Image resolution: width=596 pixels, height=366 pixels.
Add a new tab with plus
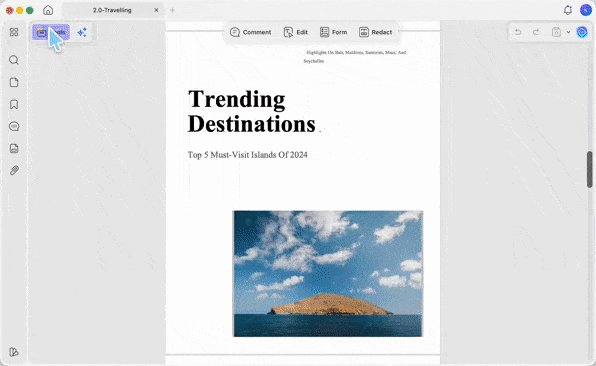tap(173, 10)
